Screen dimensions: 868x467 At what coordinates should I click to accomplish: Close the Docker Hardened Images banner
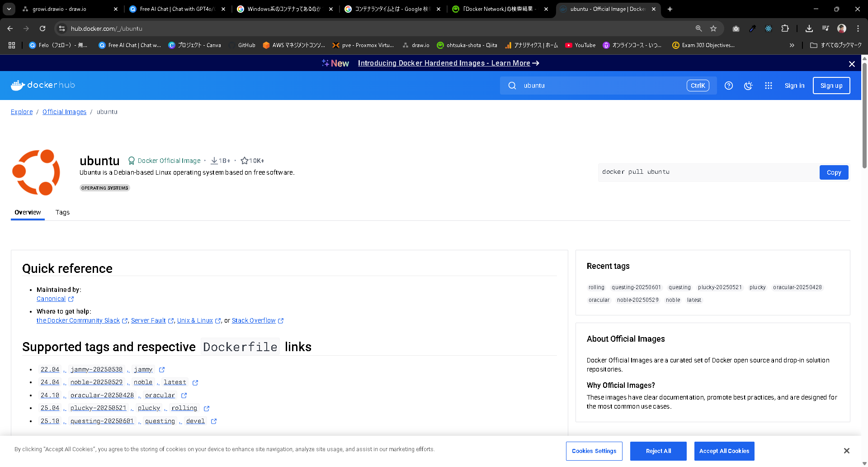(x=852, y=64)
